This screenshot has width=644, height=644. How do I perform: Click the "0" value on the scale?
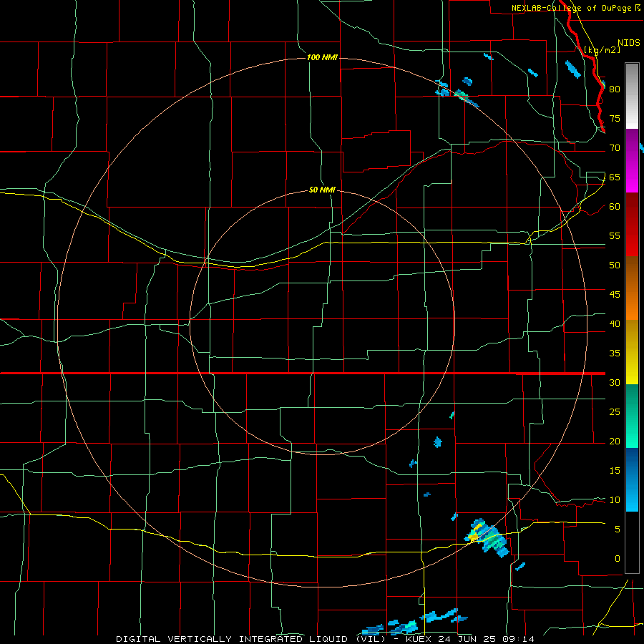[x=618, y=559]
